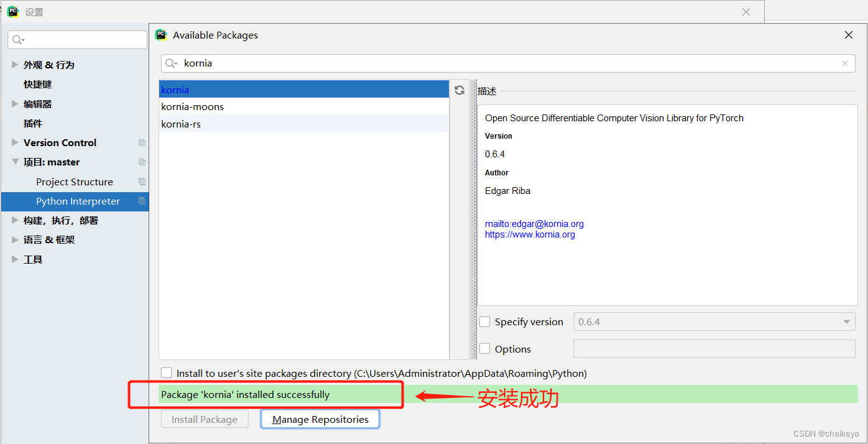Expand the 语言 & 框架 settings group
The width and height of the screenshot is (868, 444).
tap(15, 239)
